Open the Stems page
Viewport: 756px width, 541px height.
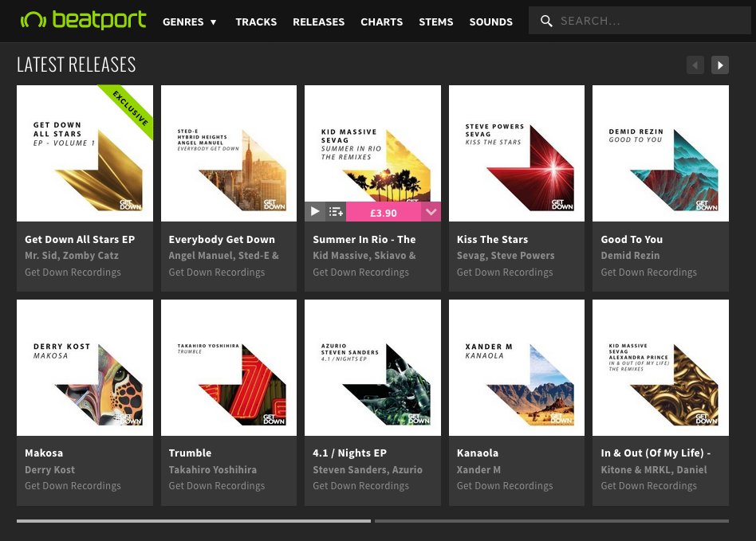pos(436,22)
